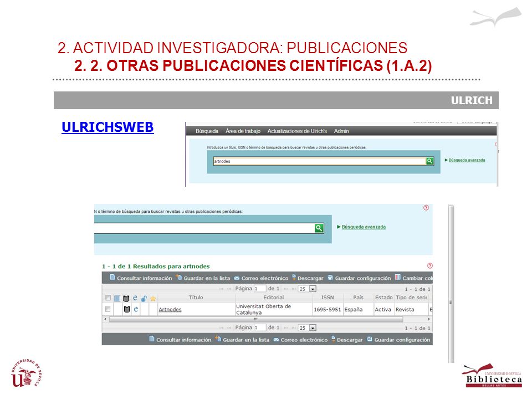This screenshot has width=532, height=399.
Task: Sort by the Editorial column header
Action: tap(273, 297)
